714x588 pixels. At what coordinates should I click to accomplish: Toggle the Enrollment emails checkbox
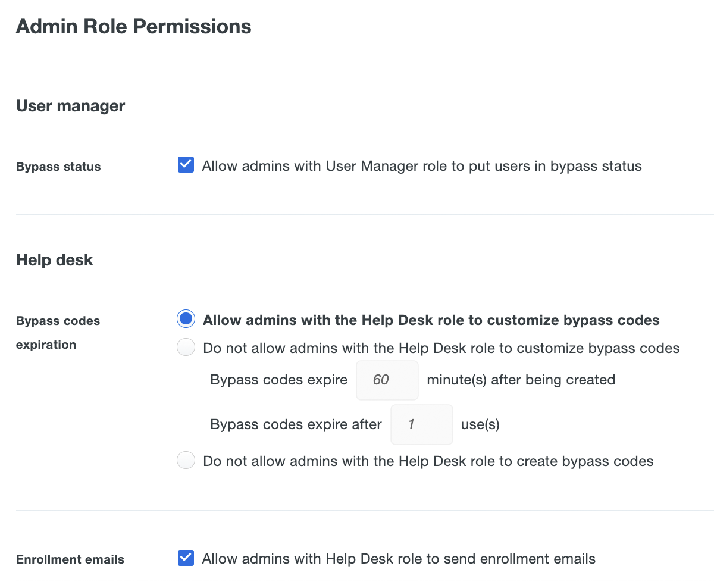(x=186, y=558)
